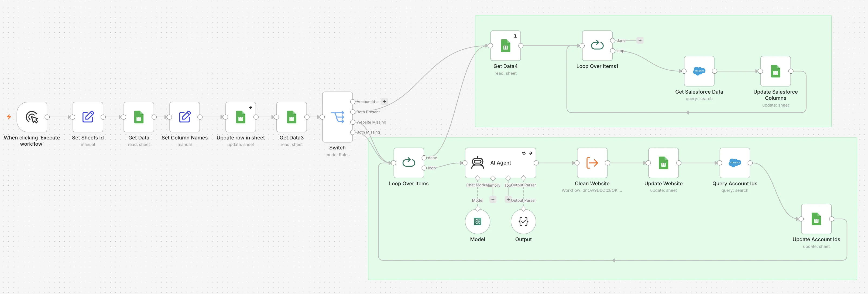Click the loop output of Loop Over Items
Screen dimensions: 868x294
424,168
